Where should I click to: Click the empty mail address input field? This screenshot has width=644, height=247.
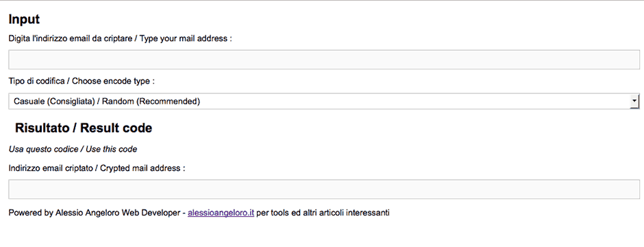(324, 60)
